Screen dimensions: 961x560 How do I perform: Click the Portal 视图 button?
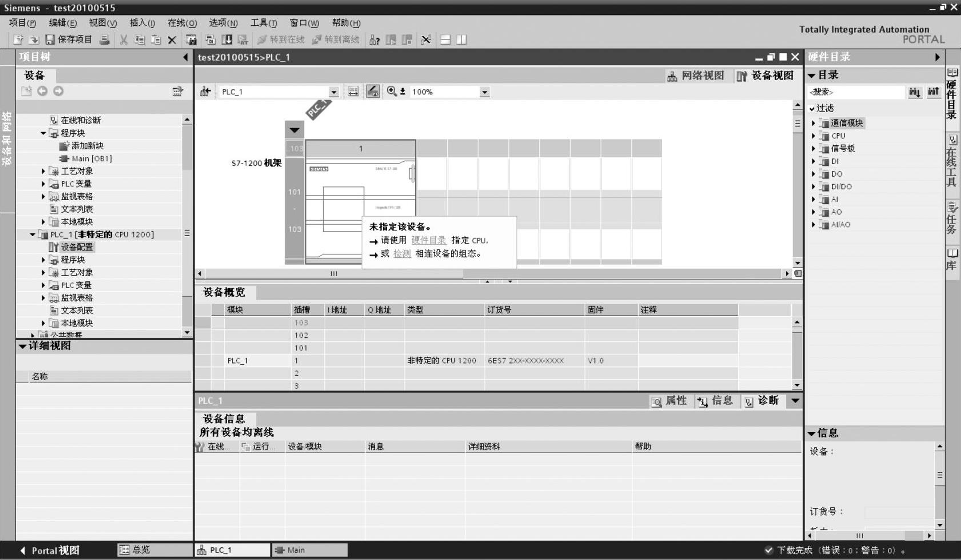tap(50, 550)
